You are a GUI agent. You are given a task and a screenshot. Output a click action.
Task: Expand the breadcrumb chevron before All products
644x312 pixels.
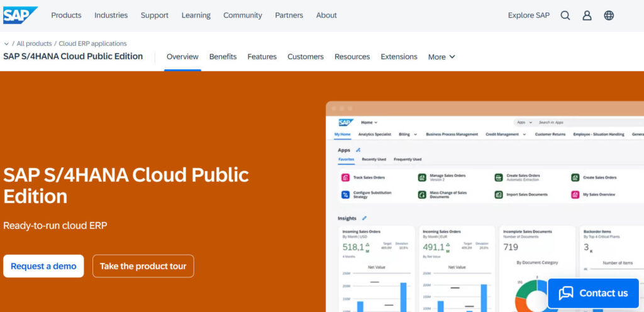6,43
